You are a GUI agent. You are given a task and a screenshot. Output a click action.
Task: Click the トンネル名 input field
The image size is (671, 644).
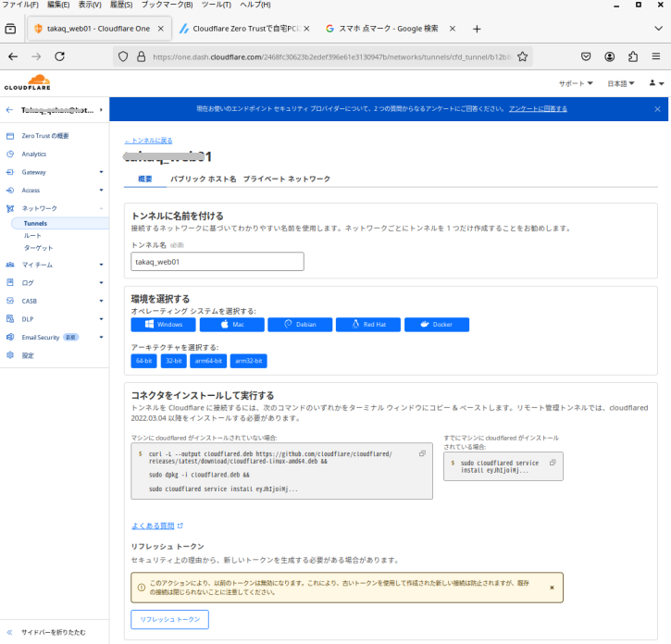coord(217,262)
